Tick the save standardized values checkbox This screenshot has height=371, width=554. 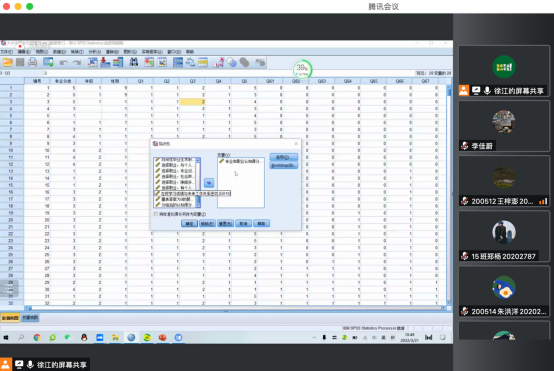tap(156, 214)
